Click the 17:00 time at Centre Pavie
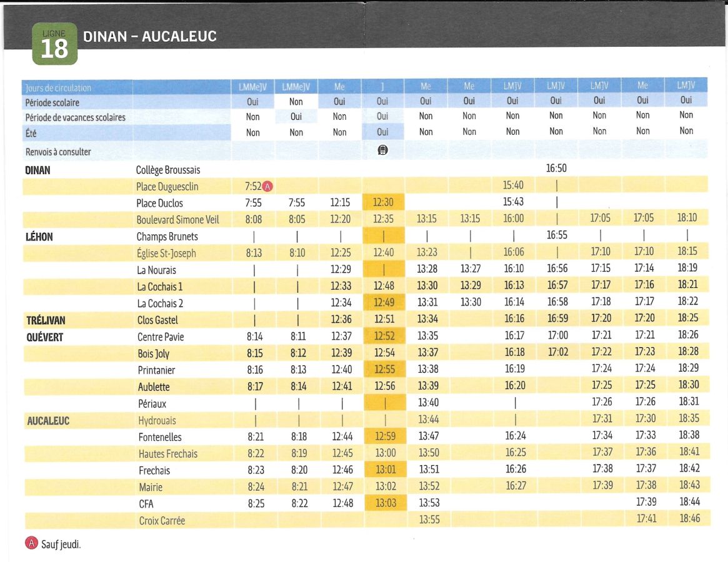Screen dimensions: 728x562 pyautogui.click(x=557, y=335)
